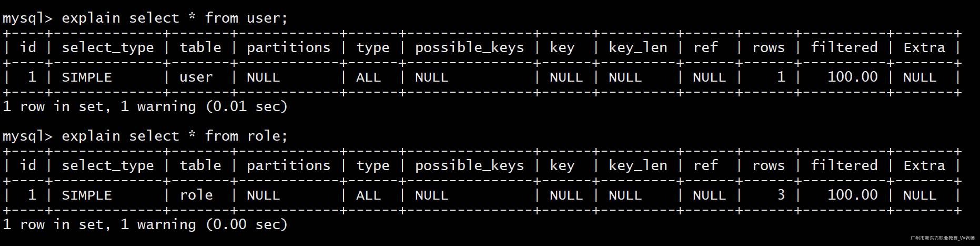Viewport: 980px width, 246px height.
Task: Click "key_len" header in the user query table
Action: (x=638, y=47)
